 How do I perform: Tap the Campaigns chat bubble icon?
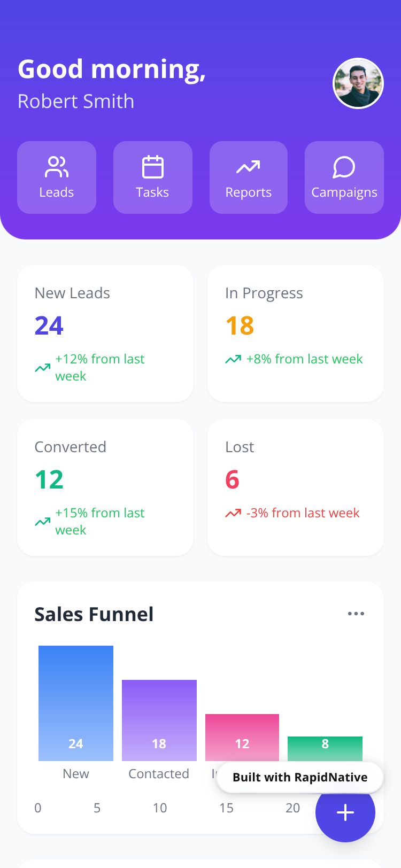tap(344, 167)
